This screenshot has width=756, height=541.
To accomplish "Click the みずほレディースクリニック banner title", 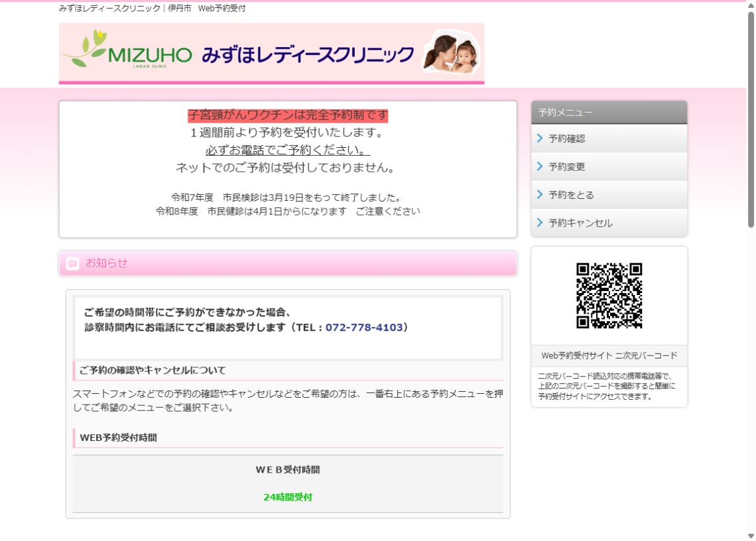I will (x=308, y=54).
